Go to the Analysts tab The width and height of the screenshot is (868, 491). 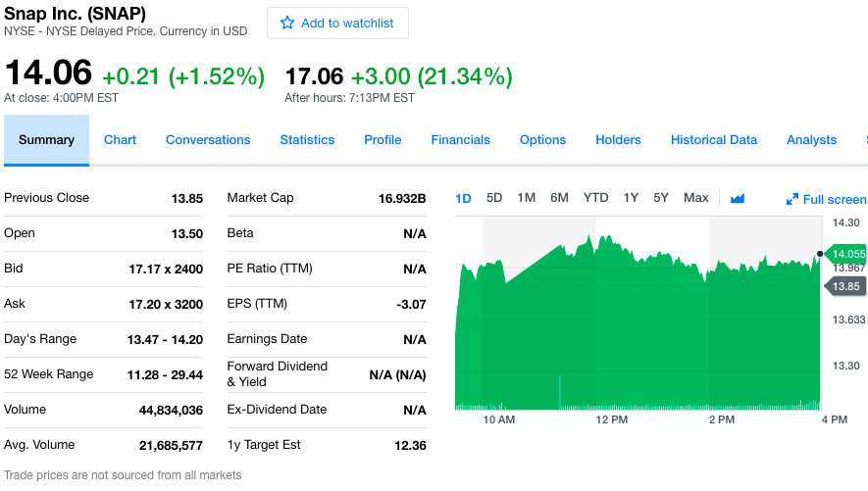click(811, 140)
